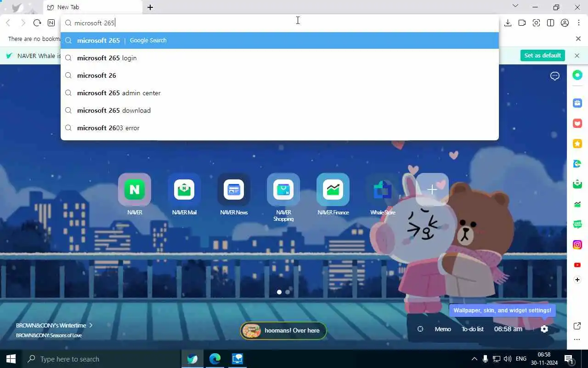Select the 'microsoft 265 | Google Search' suggestion
588x368 pixels.
click(280, 40)
